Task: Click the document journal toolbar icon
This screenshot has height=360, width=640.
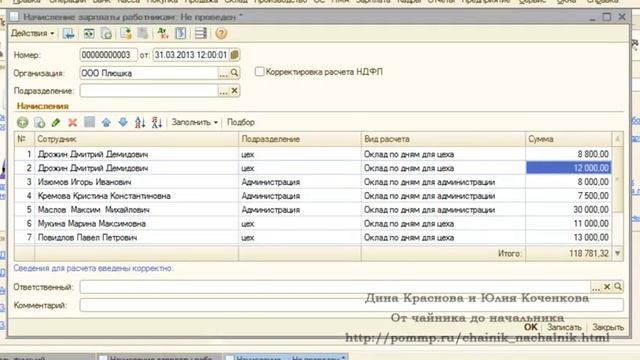Action: pyautogui.click(x=180, y=33)
